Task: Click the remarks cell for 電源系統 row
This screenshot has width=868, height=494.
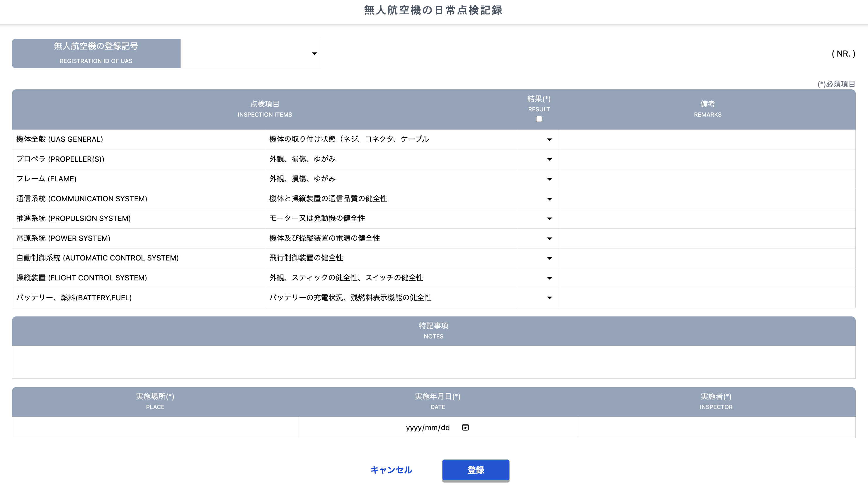Action: pyautogui.click(x=707, y=239)
